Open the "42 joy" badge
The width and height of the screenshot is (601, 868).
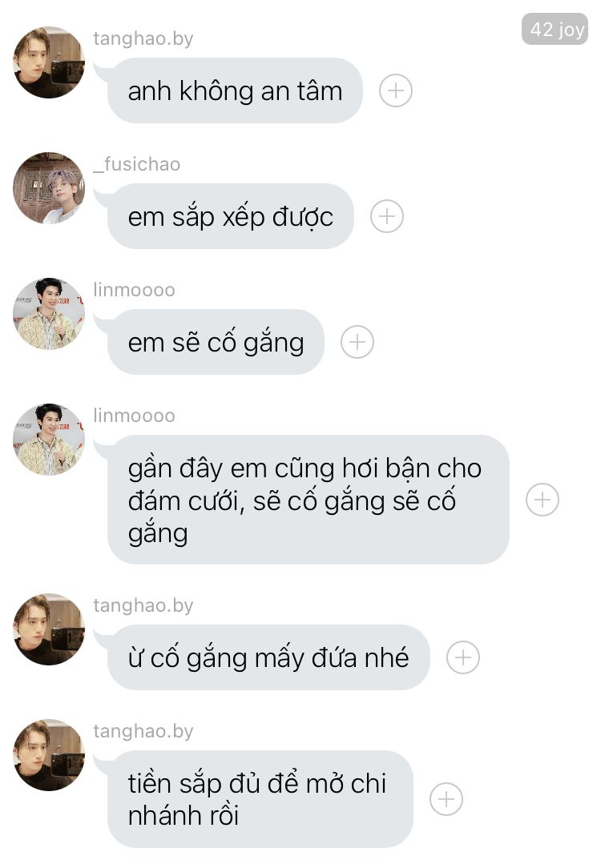pos(555,29)
